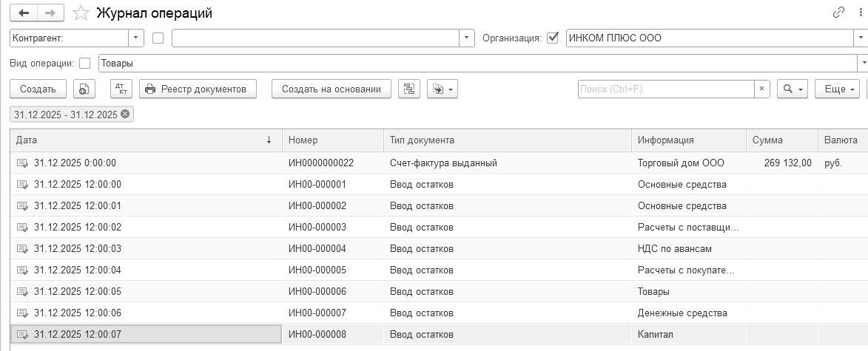The height and width of the screenshot is (351, 868).
Task: Open the Еще menu
Action: point(837,89)
